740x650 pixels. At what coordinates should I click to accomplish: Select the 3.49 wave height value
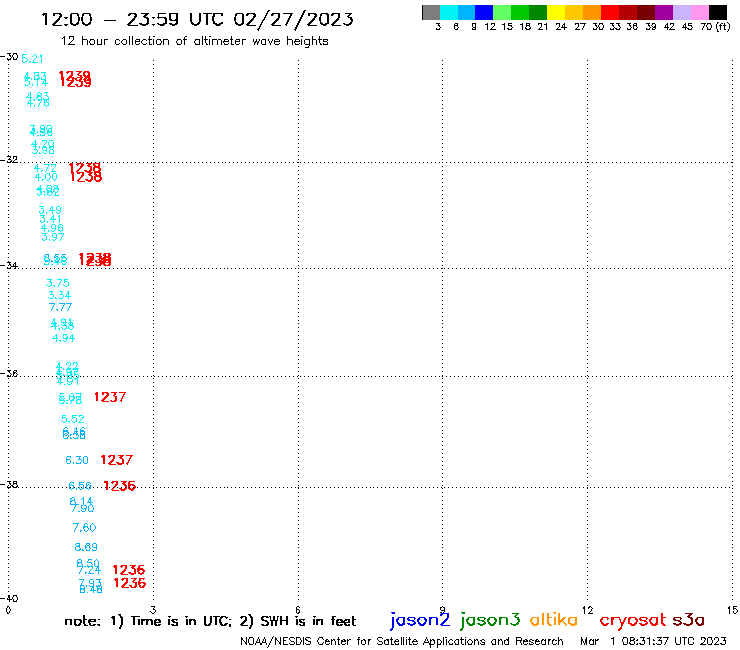[50, 210]
